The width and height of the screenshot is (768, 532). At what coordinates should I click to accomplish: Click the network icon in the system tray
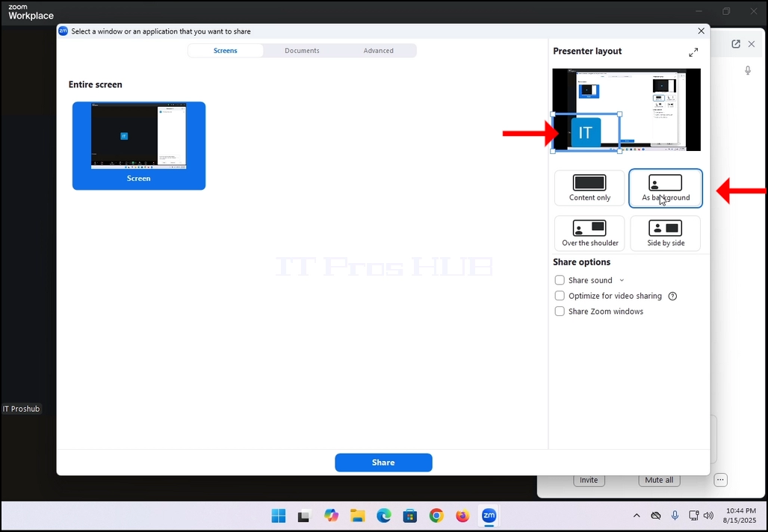pyautogui.click(x=693, y=516)
